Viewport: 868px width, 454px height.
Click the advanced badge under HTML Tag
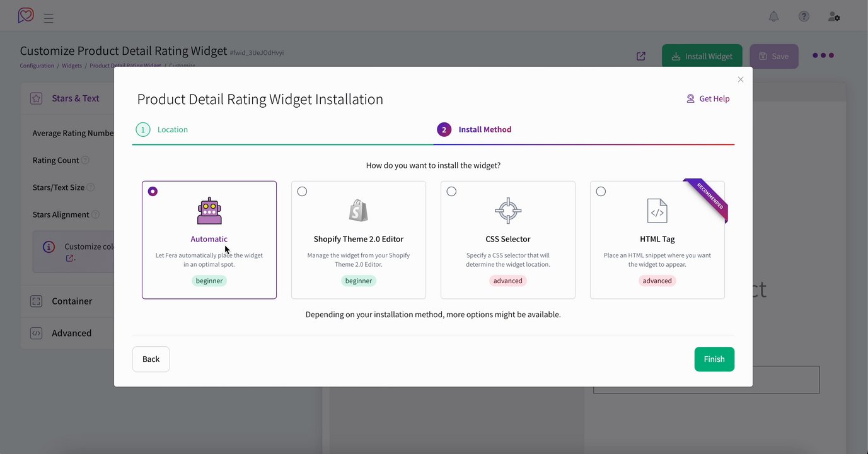657,281
